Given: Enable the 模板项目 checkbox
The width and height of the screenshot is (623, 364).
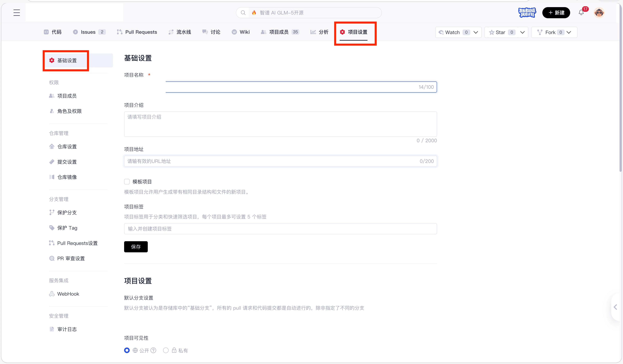Looking at the screenshot, I should coord(127,181).
